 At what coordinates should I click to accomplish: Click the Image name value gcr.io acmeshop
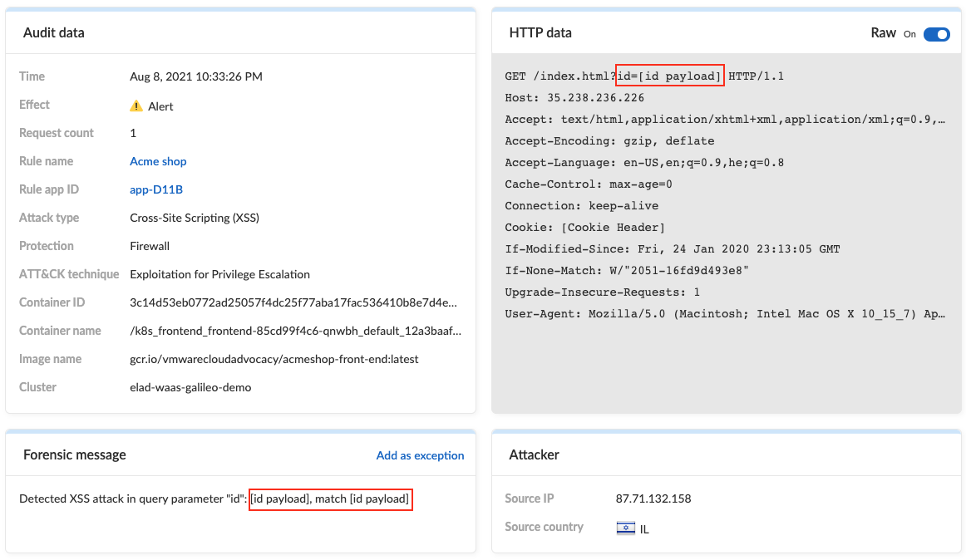(x=274, y=359)
